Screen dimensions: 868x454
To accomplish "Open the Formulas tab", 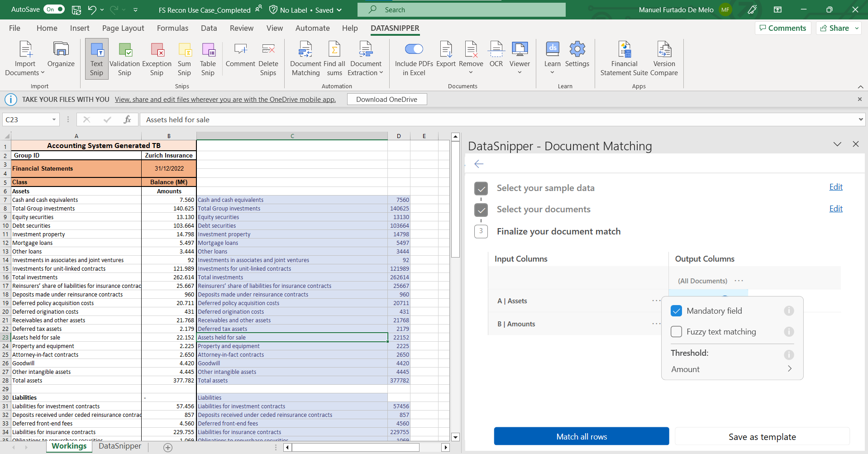I will (x=172, y=28).
